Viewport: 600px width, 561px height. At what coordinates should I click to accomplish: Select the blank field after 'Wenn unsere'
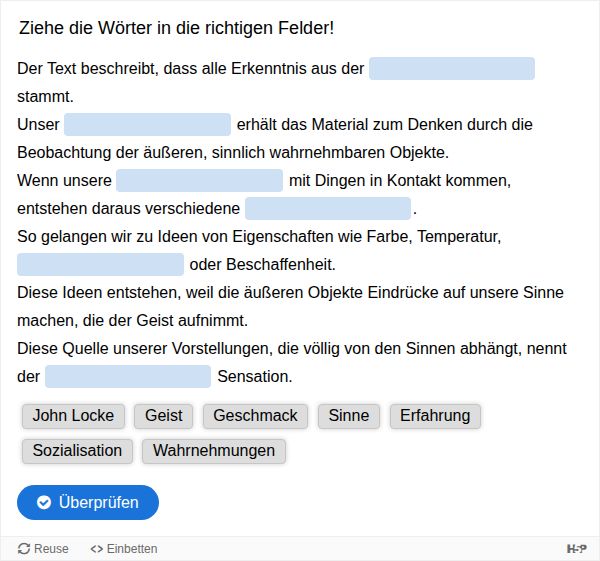200,181
